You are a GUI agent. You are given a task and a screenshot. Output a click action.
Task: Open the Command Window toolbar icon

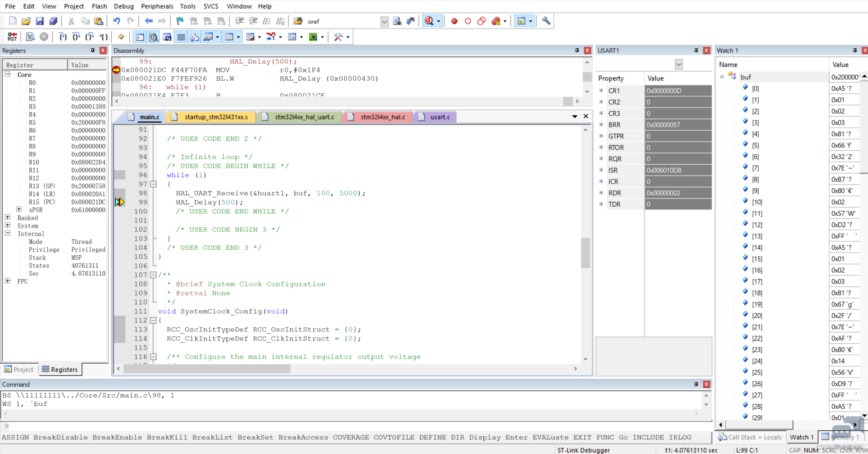point(140,37)
